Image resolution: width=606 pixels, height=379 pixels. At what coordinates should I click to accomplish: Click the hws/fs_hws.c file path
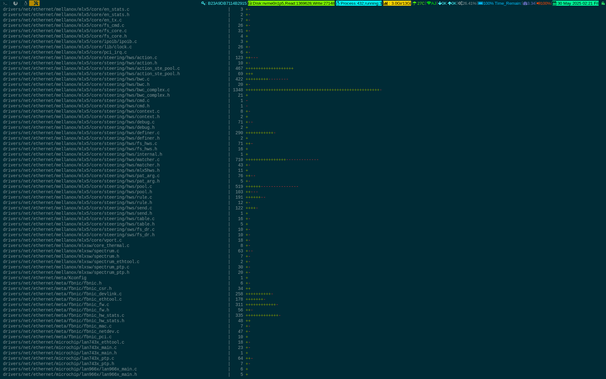pos(80,143)
